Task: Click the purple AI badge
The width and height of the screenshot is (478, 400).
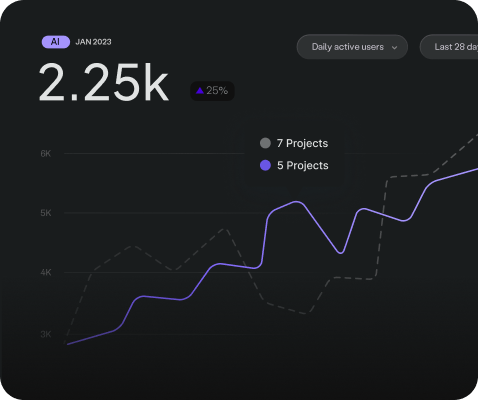Action: click(56, 42)
